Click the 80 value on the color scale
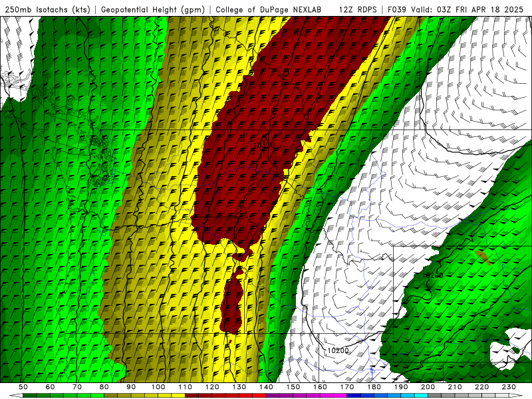Viewport: 532px width, 399px height. (x=104, y=387)
